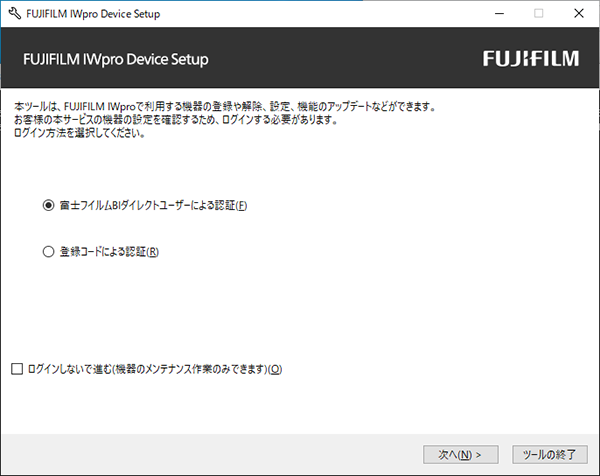Click the wrench icon in title bar
The image size is (600, 476).
point(15,14)
